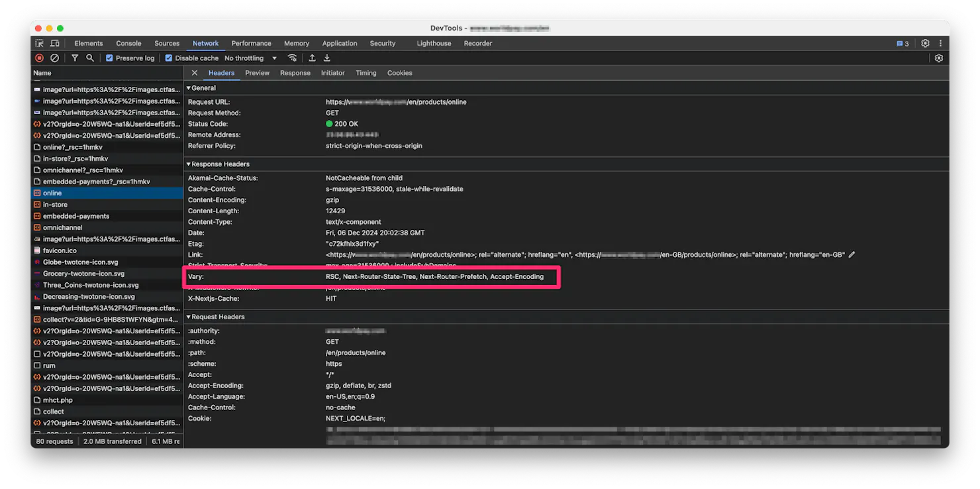Clear the network log
Viewport: 980px width, 489px height.
pos(55,58)
